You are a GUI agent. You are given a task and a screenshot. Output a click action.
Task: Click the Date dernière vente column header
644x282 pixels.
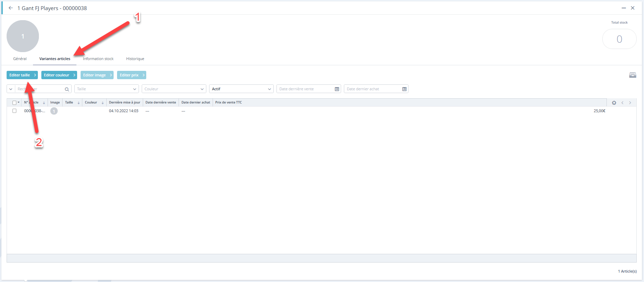(x=161, y=102)
